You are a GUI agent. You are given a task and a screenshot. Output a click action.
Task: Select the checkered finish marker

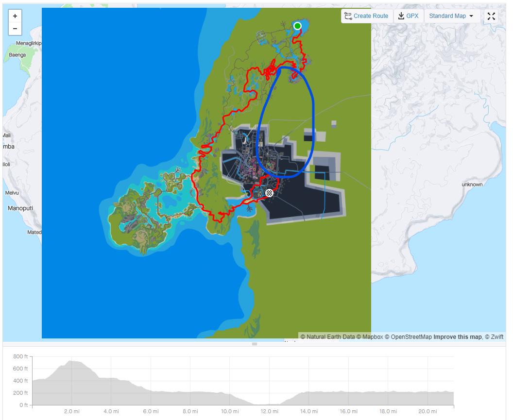(269, 193)
